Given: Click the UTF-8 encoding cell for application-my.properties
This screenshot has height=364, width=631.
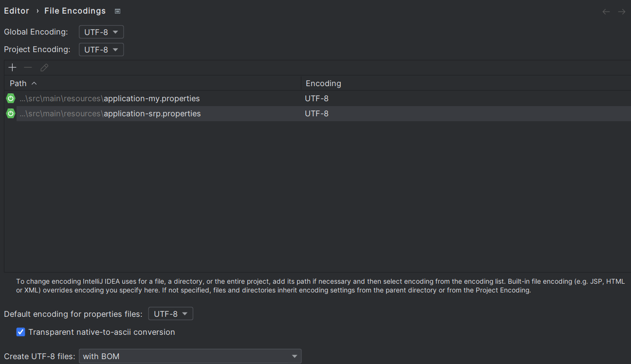Looking at the screenshot, I should tap(317, 98).
